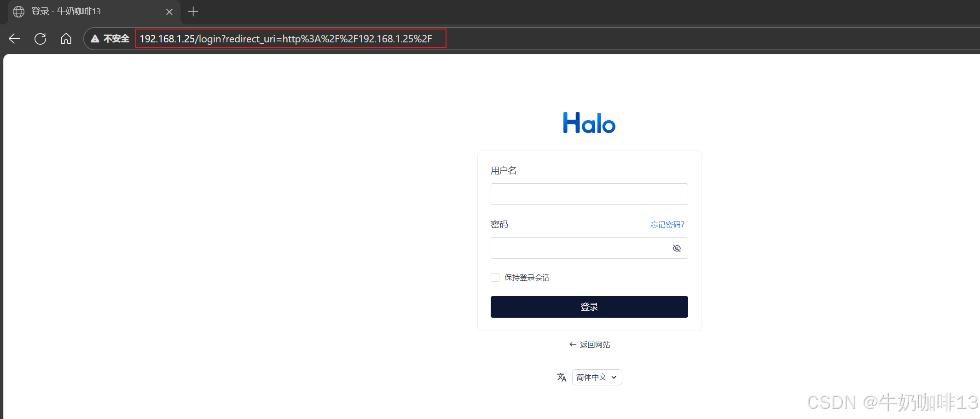Open the 简体中文 language dropdown
Viewport: 980px width, 419px height.
[597, 377]
